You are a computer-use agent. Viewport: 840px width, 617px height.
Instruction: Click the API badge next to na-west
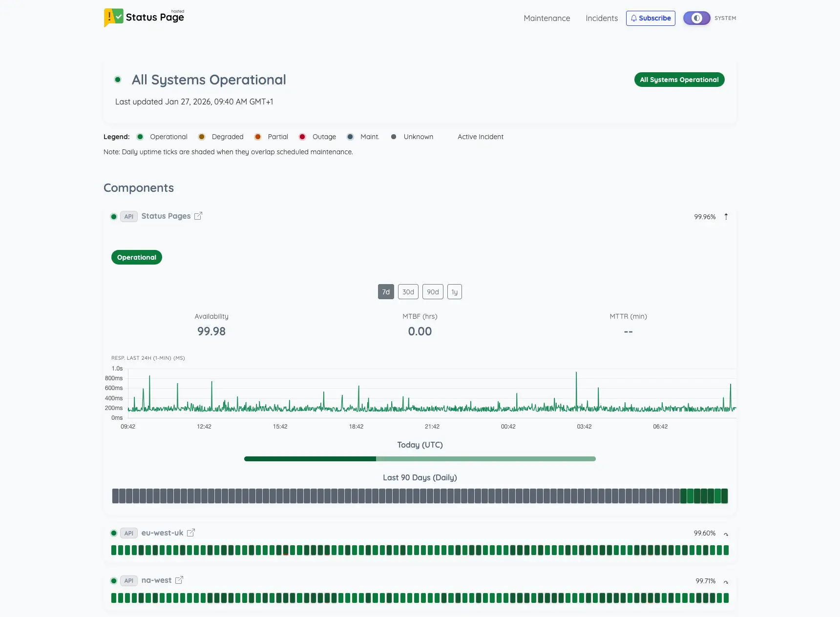click(129, 580)
